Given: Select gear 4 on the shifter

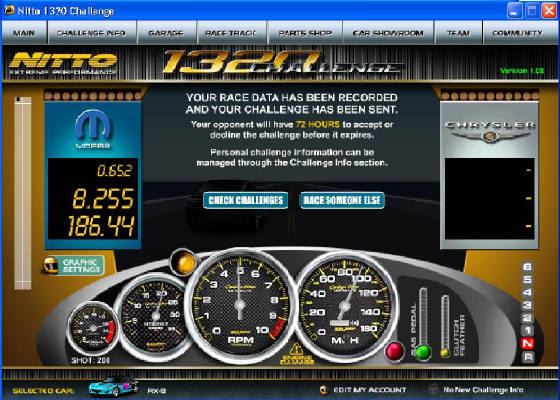Looking at the screenshot, I should click(528, 293).
